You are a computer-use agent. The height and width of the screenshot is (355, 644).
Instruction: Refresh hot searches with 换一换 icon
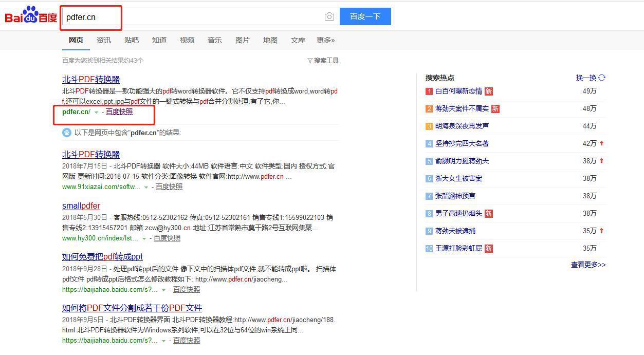click(x=602, y=78)
